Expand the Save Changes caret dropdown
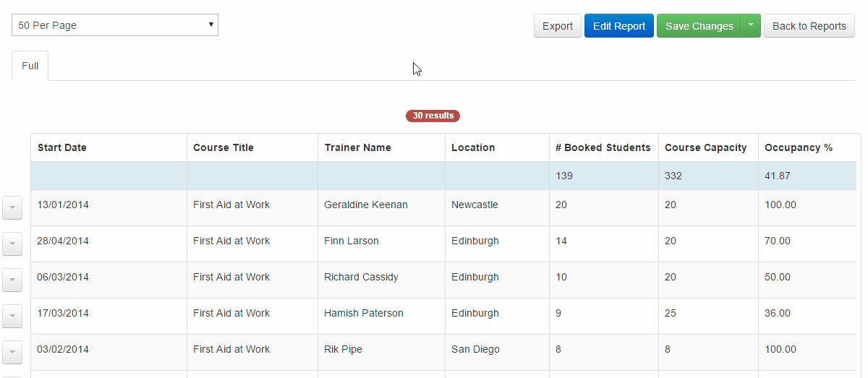This screenshot has height=378, width=868. click(752, 26)
